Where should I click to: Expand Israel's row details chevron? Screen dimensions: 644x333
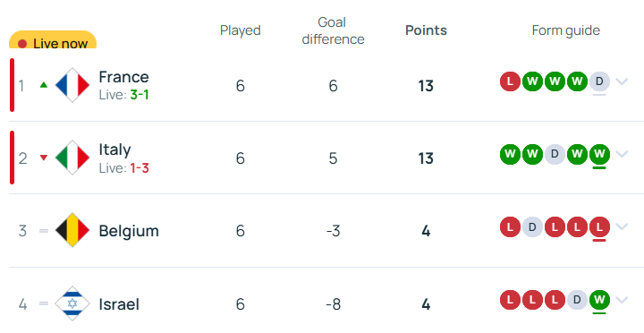pos(622,300)
